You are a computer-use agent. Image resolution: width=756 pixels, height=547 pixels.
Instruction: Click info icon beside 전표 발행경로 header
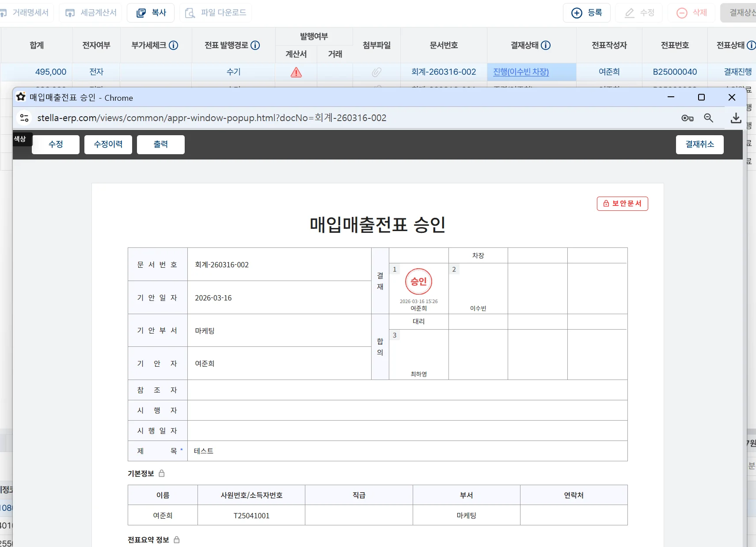[x=255, y=46]
